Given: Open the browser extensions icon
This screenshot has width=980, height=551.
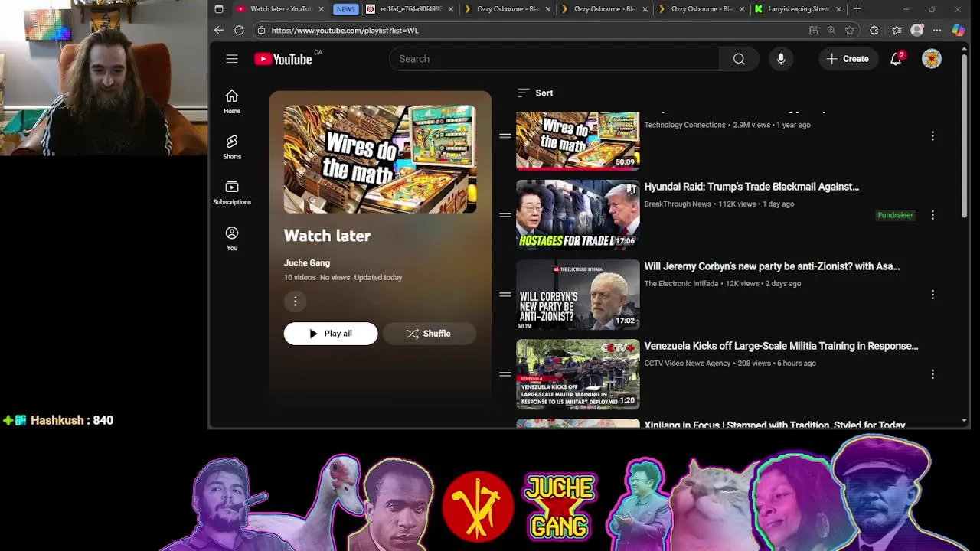Looking at the screenshot, I should tap(874, 31).
